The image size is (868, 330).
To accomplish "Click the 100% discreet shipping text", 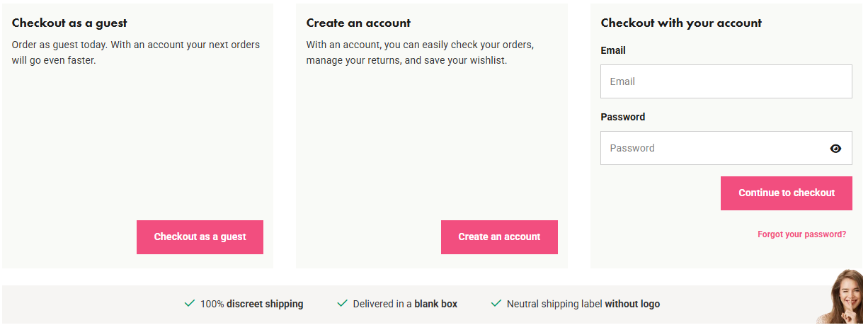I will (x=251, y=304).
